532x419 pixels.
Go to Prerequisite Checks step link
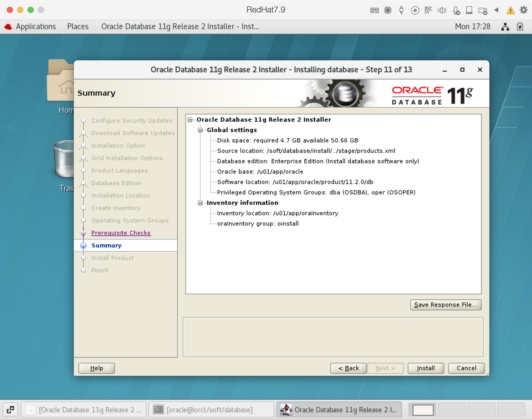(121, 233)
